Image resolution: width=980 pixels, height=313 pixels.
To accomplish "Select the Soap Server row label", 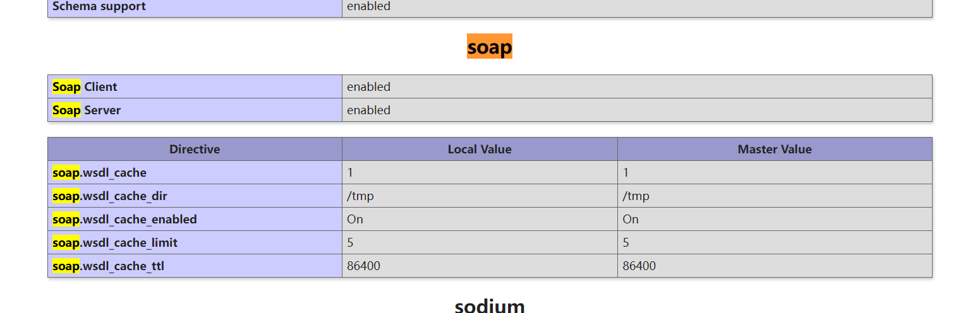I will coord(87,110).
